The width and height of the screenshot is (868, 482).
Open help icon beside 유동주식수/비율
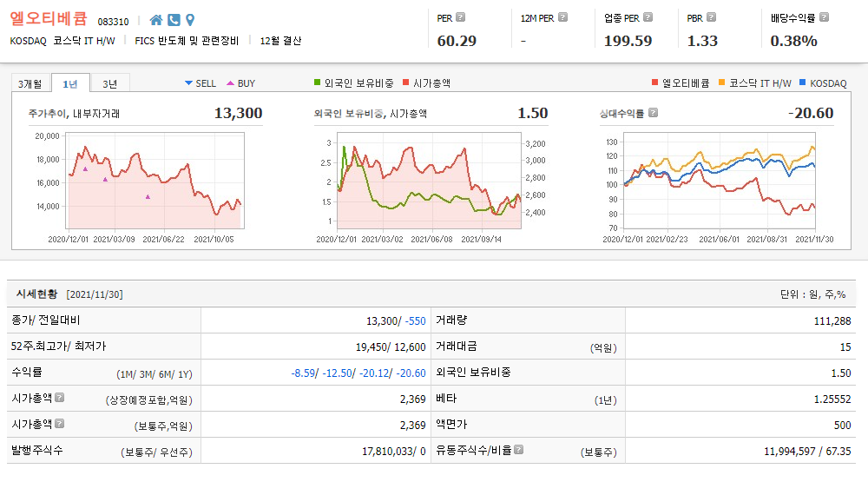coord(519,449)
